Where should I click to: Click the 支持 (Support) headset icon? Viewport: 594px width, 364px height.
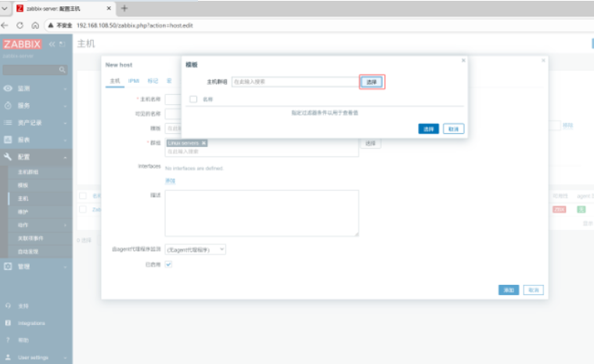8,305
